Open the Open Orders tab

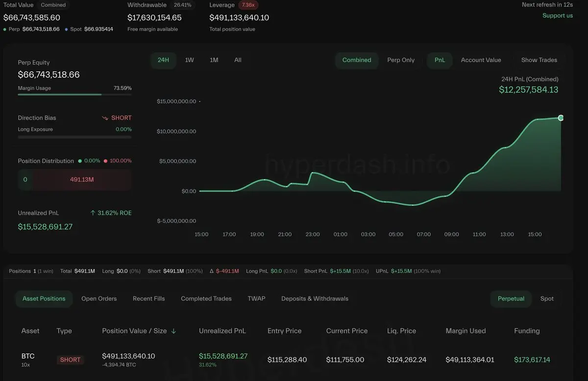[99, 299]
